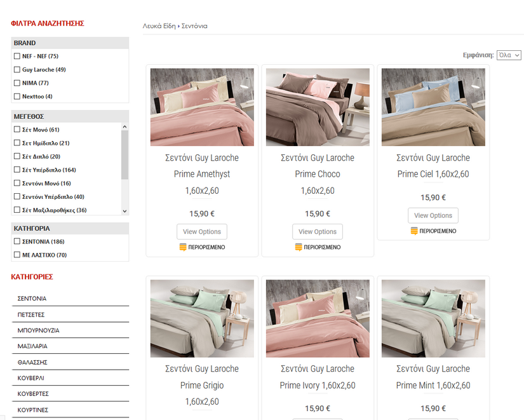Click the ΚΑΤΗΓΟΡΙΕΣ sidebar heading
The width and height of the screenshot is (524, 420).
point(32,277)
